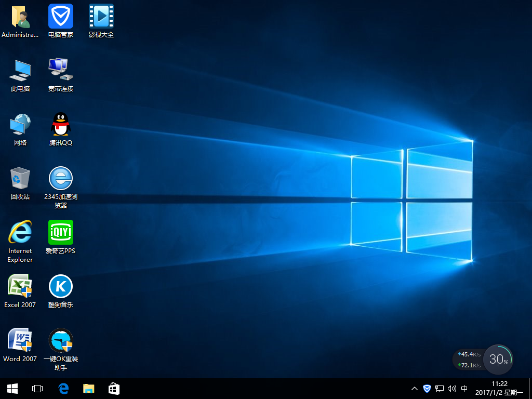Image resolution: width=532 pixels, height=399 pixels.
Task: Select the Word 2007 shortcut
Action: [20, 340]
